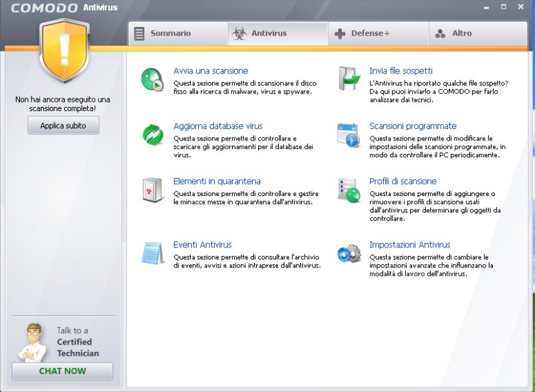Image resolution: width=535 pixels, height=392 pixels.
Task: Click the plus icon on Defense+ tab
Action: click(340, 33)
